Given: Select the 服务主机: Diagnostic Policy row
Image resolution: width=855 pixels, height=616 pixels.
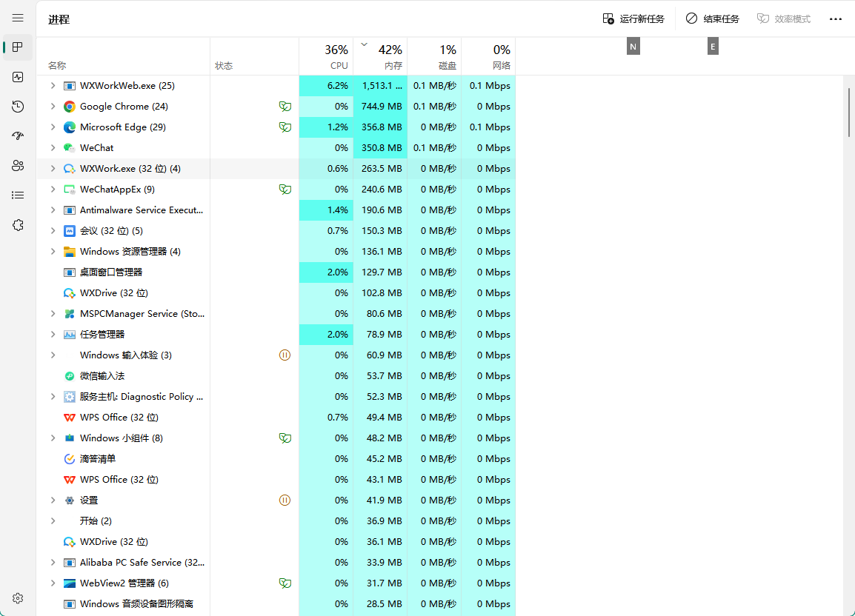Looking at the screenshot, I should click(x=276, y=396).
